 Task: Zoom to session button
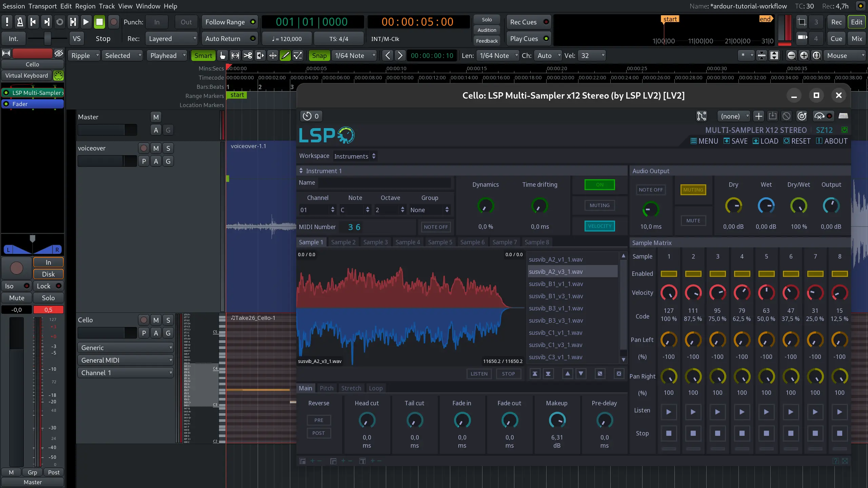(816, 56)
